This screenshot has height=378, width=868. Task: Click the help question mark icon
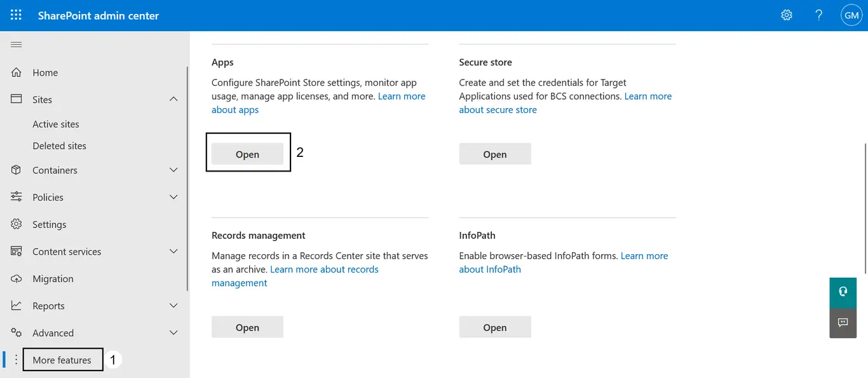(819, 15)
